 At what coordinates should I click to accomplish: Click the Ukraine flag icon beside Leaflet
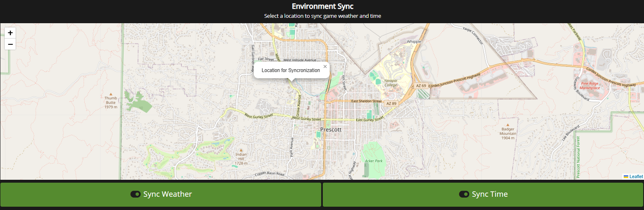pyautogui.click(x=626, y=176)
